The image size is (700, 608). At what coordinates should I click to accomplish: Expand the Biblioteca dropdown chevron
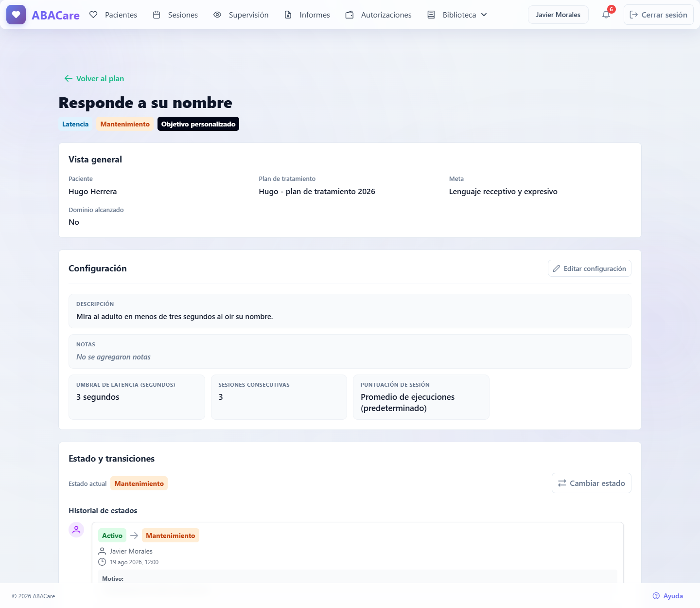pyautogui.click(x=484, y=15)
